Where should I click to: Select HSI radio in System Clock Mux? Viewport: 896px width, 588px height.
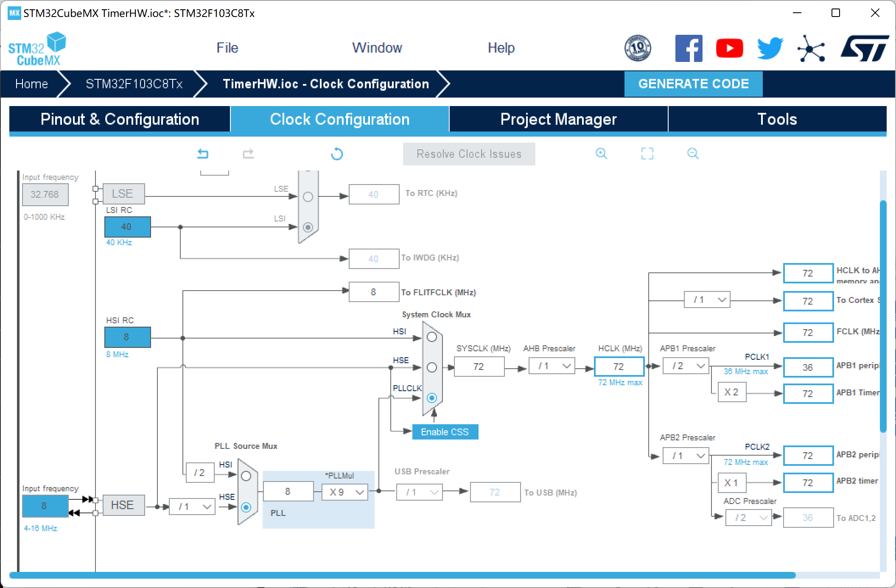pyautogui.click(x=432, y=337)
